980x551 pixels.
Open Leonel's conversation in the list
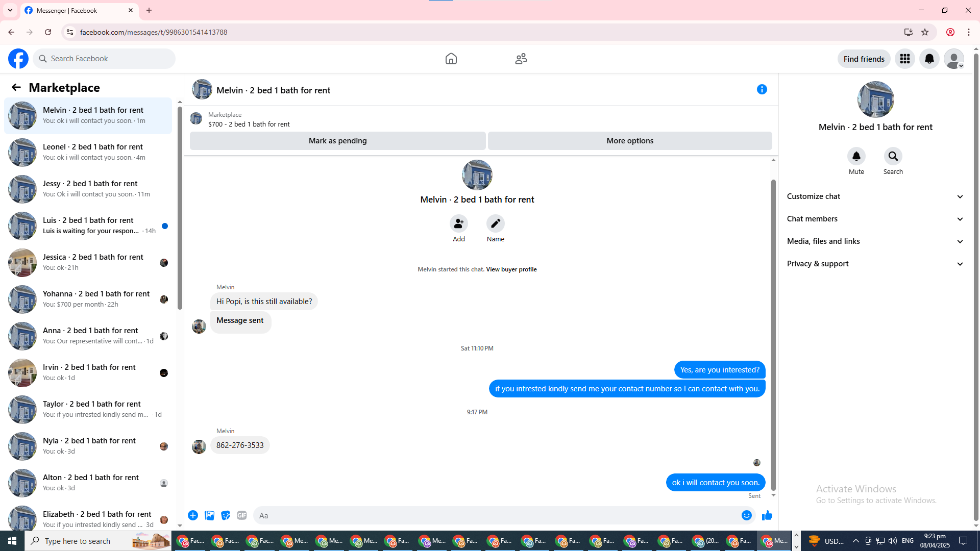[88, 152]
